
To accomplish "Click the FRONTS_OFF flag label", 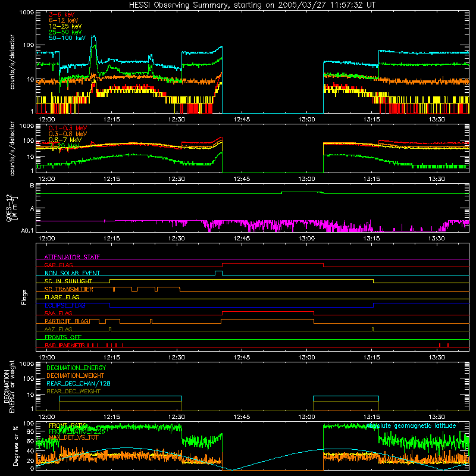I will [63, 337].
